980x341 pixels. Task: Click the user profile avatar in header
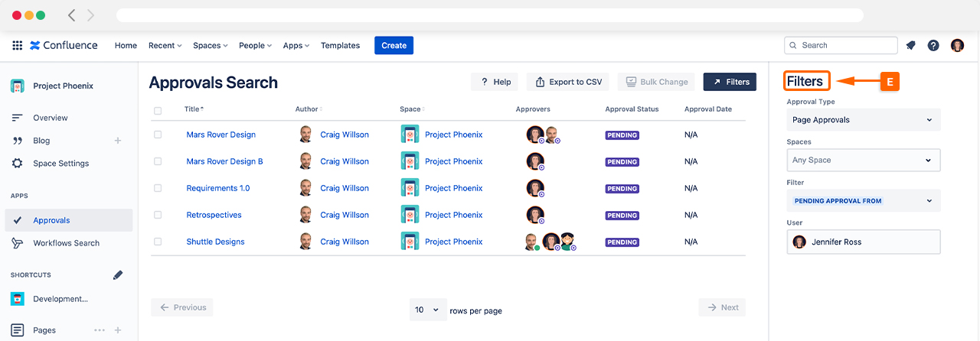[x=957, y=45]
